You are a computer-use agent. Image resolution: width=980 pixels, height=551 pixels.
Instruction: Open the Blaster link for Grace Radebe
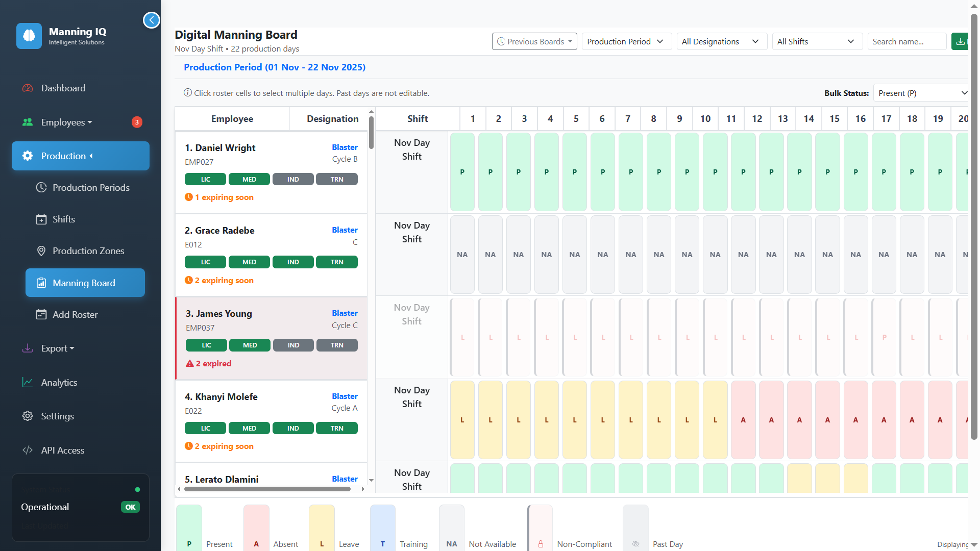[x=345, y=230]
